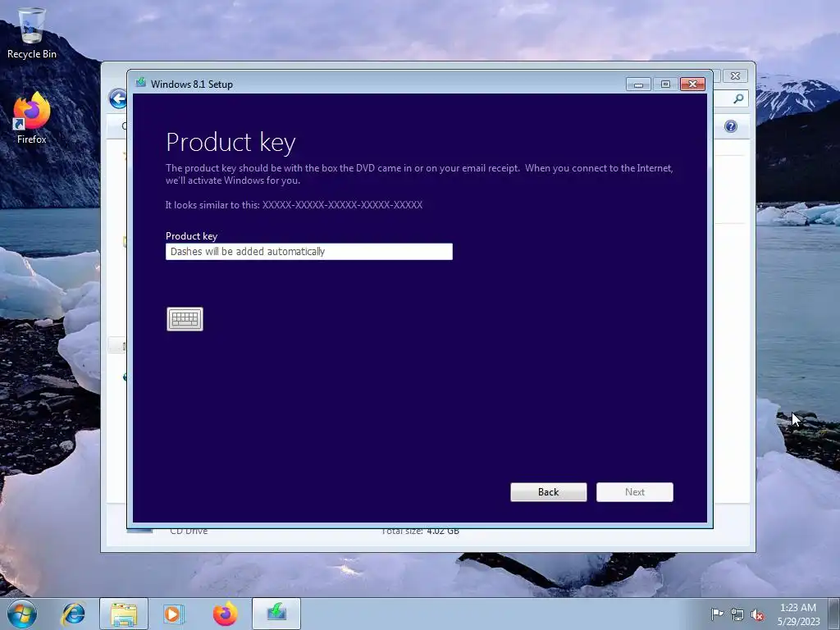
Task: Open the on-screen keyboard icon
Action: coord(185,319)
